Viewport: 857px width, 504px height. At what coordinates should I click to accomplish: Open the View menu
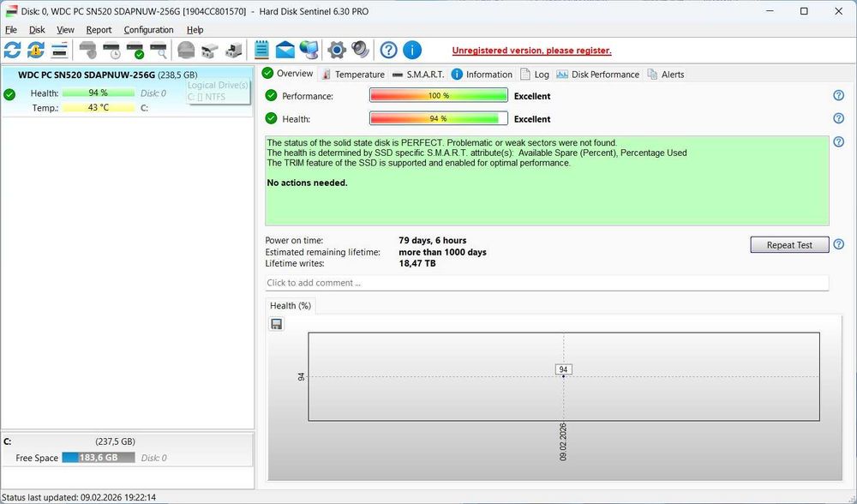point(65,29)
